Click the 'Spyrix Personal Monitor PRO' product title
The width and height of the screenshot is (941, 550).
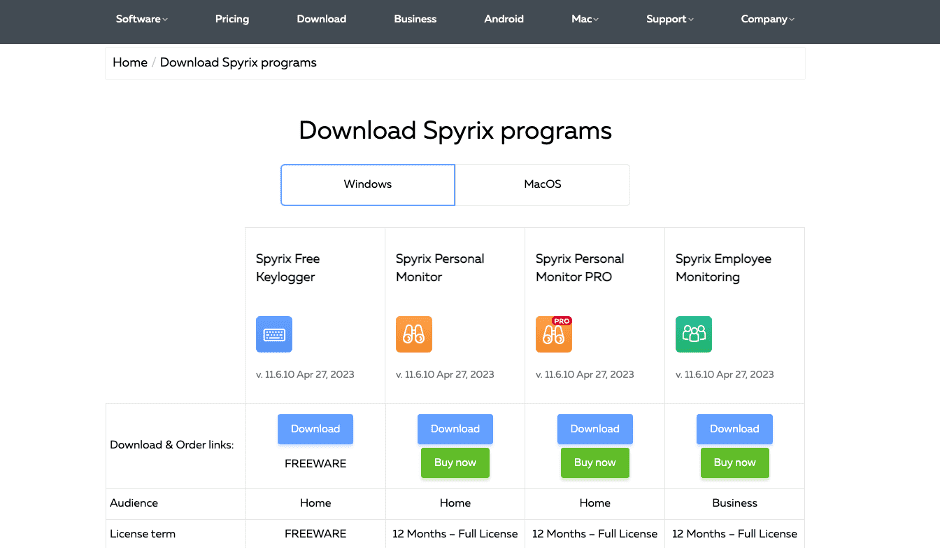[x=580, y=268]
